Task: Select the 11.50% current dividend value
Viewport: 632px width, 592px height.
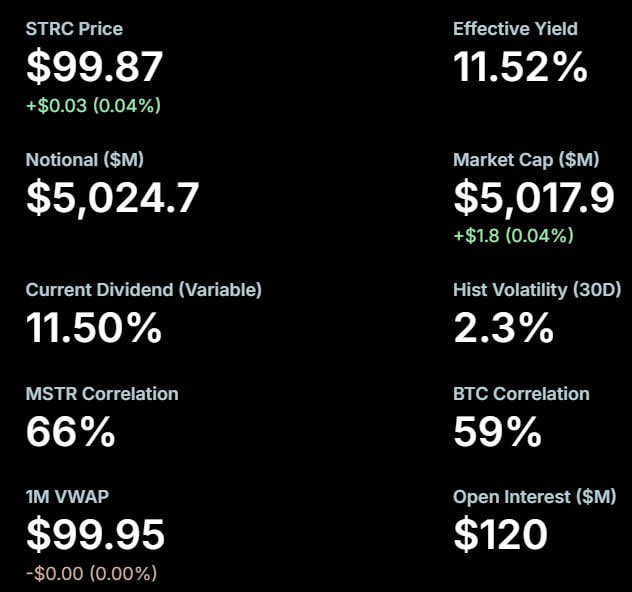Action: 94,328
